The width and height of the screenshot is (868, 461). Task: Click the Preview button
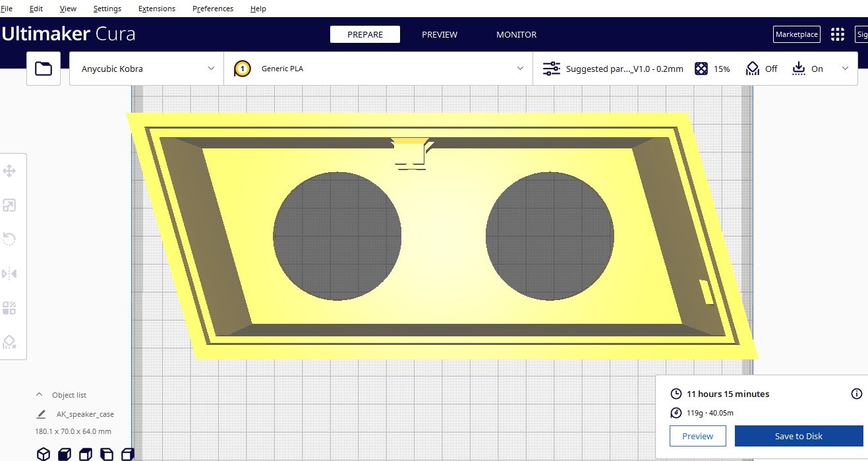698,436
